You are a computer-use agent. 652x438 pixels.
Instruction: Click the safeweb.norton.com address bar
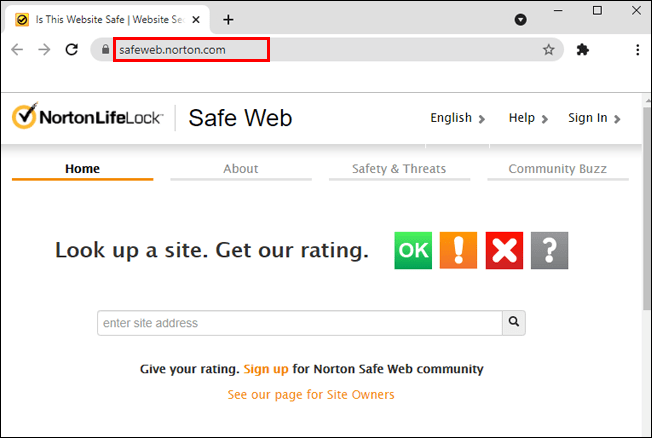pyautogui.click(x=327, y=49)
